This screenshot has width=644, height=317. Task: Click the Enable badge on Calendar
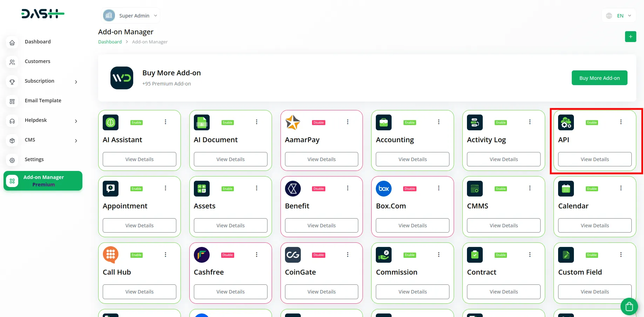coord(592,189)
